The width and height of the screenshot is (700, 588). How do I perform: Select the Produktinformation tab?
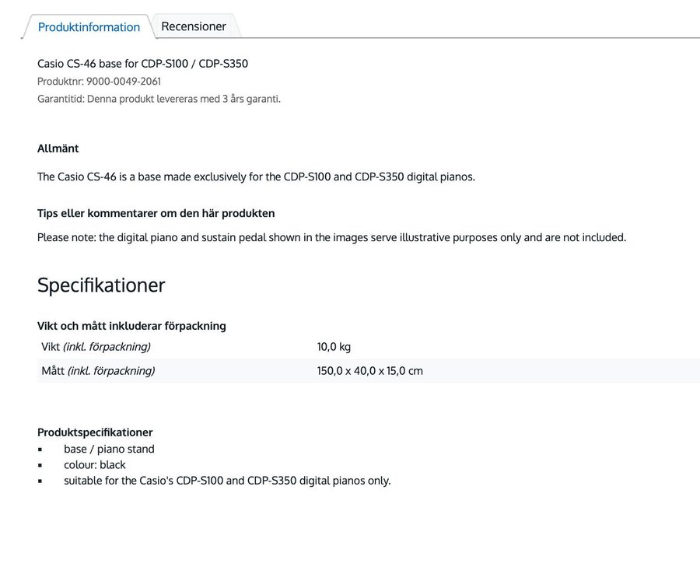click(89, 27)
